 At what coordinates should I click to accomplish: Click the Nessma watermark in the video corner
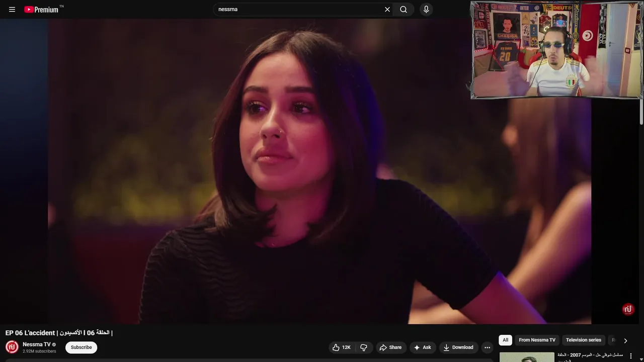(628, 309)
